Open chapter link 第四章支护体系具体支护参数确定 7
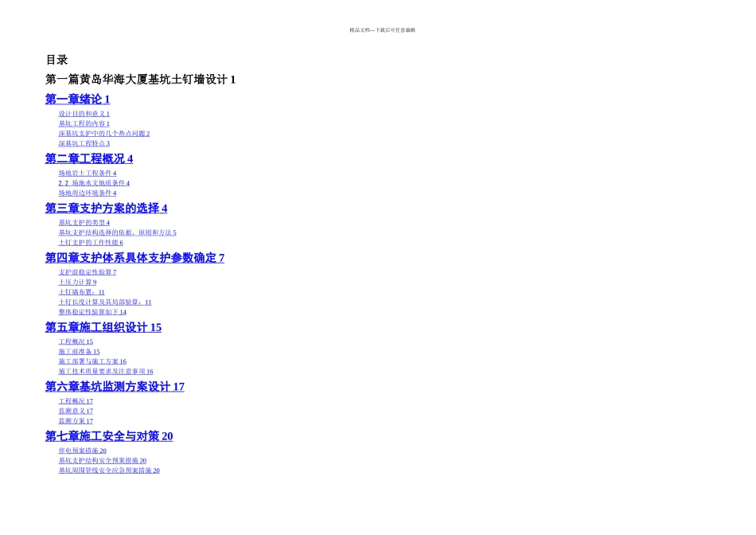This screenshot has height=535, width=756. 135,258
